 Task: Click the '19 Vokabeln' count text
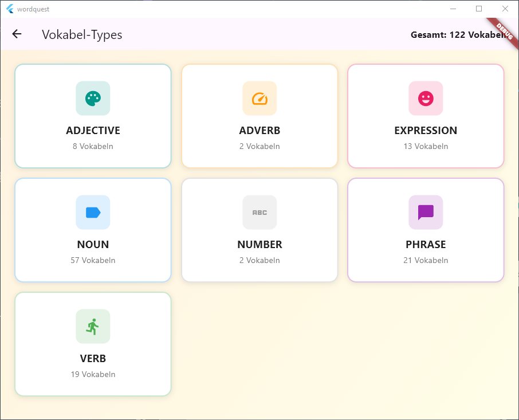(x=93, y=374)
